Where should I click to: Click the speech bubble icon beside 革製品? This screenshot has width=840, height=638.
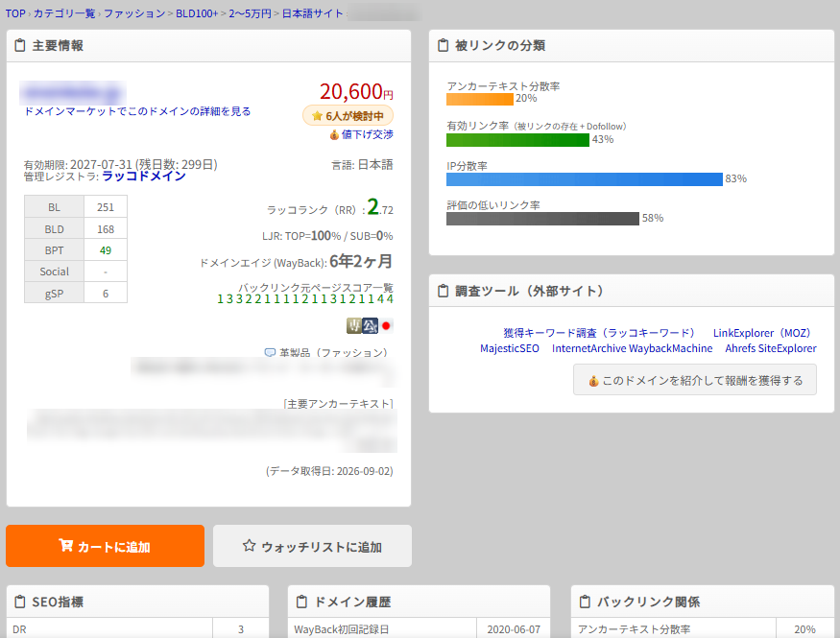[270, 353]
